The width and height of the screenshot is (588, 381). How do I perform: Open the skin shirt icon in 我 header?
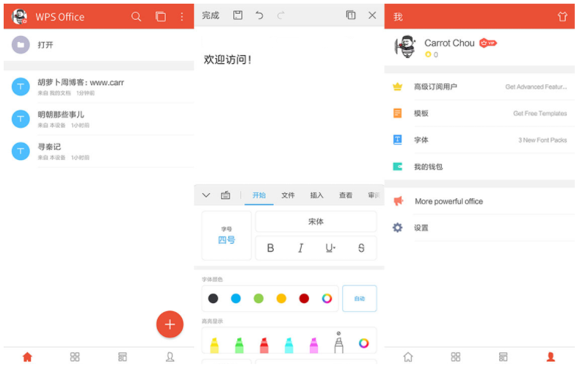pos(562,16)
